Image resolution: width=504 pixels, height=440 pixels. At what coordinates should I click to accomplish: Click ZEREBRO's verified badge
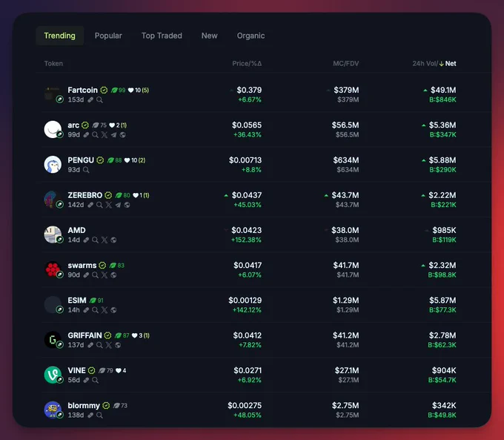(x=108, y=195)
